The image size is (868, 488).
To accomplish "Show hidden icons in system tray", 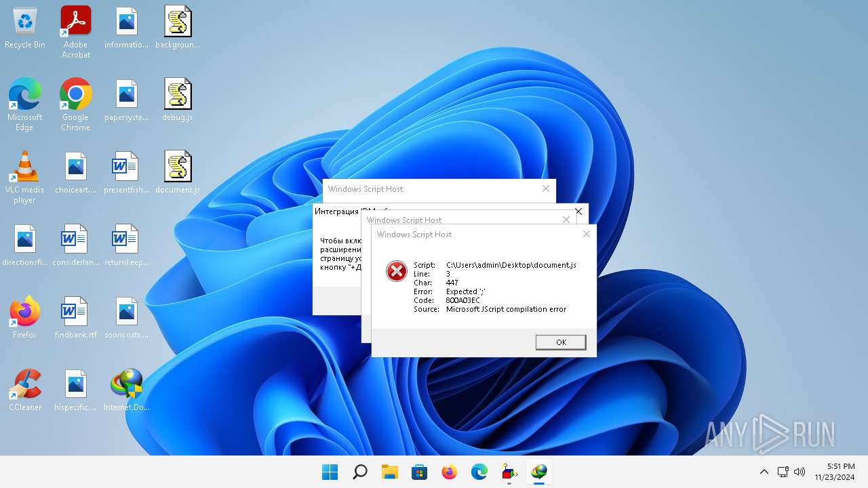I will [764, 472].
